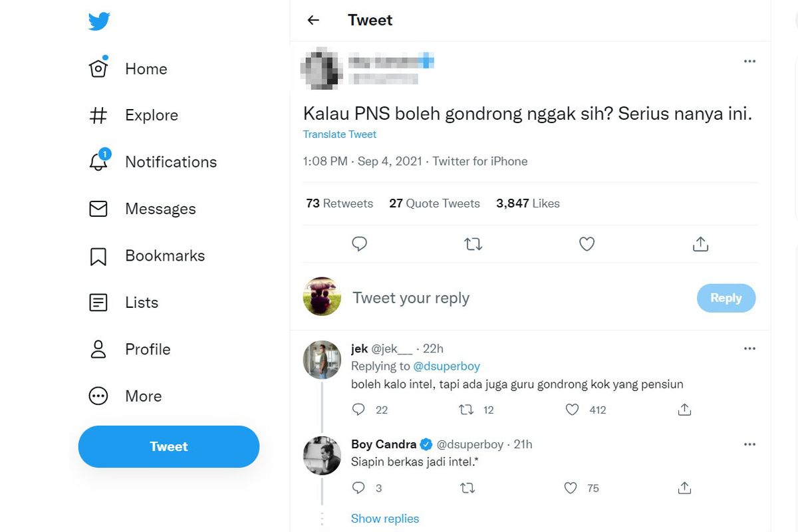
Task: Open the Twitter bird logo
Action: click(x=98, y=21)
